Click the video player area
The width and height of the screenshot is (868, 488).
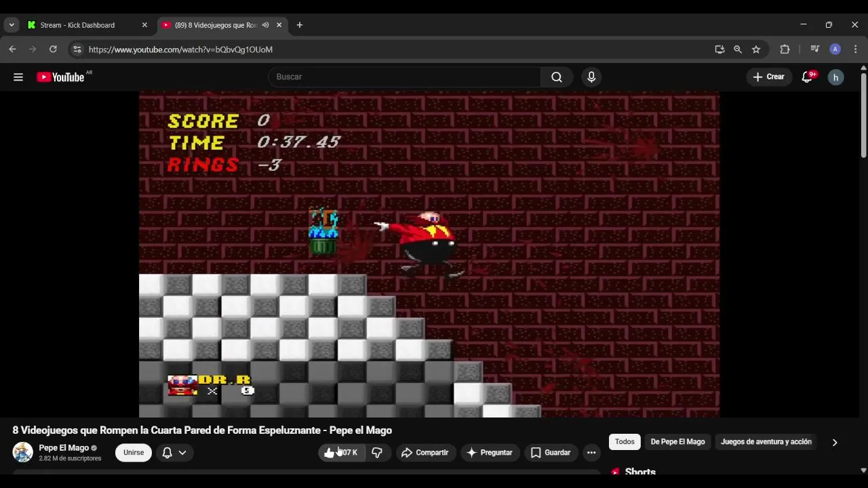point(429,254)
